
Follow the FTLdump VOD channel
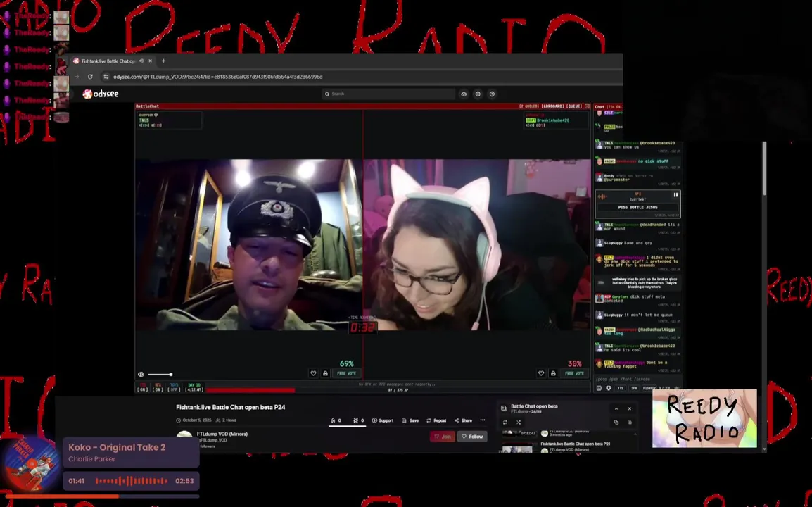pyautogui.click(x=472, y=437)
